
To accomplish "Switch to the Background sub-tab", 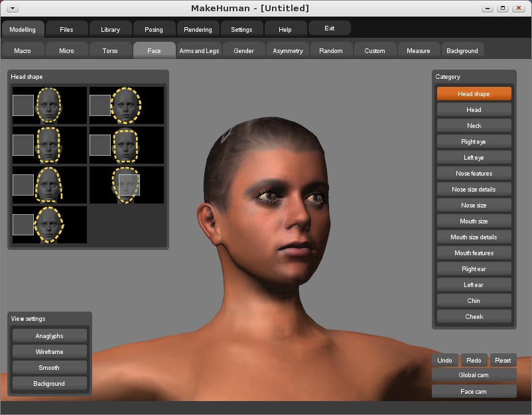I will 462,50.
